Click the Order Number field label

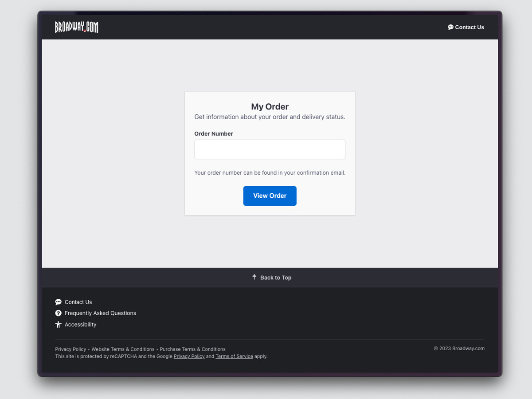pyautogui.click(x=214, y=133)
